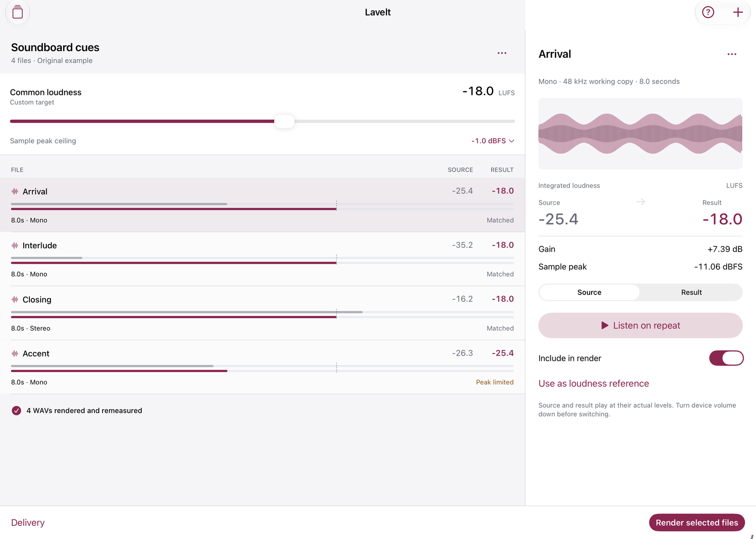Viewport: 756px width, 539px height.
Task: Open Arrival detail more options menu
Action: click(731, 54)
